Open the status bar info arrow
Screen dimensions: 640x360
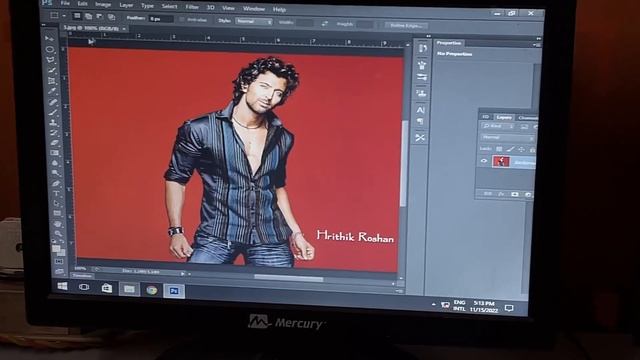click(182, 273)
